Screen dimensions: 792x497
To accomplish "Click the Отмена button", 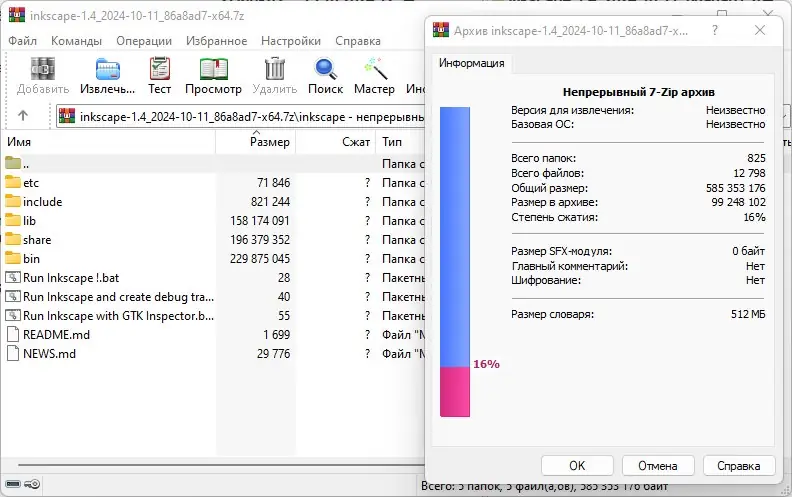I will point(658,466).
